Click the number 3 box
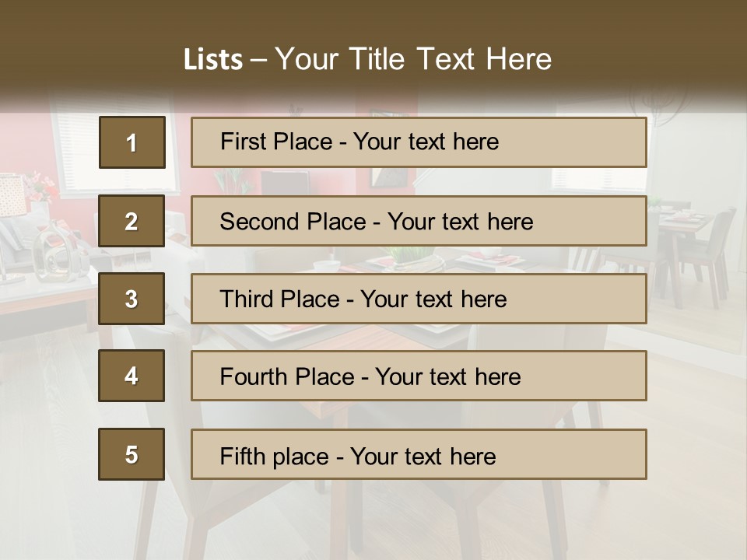Viewport: 747px width, 560px height. [x=132, y=299]
